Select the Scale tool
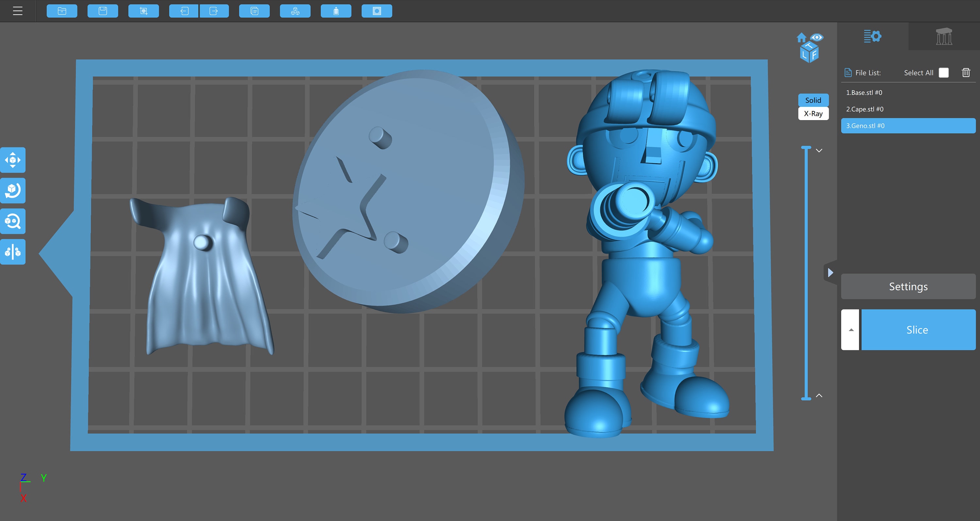 point(13,221)
